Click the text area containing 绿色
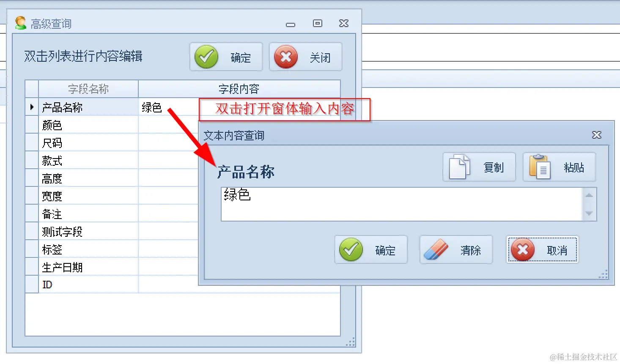 (402, 204)
